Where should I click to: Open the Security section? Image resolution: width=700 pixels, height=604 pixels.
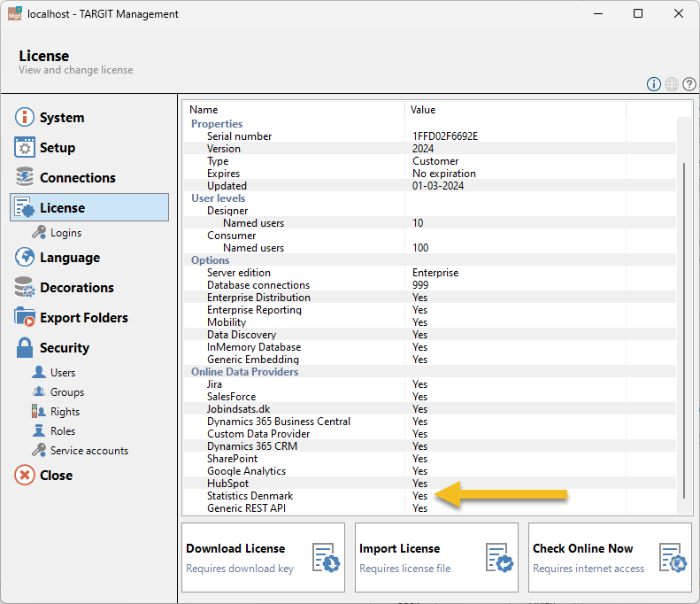pyautogui.click(x=89, y=347)
